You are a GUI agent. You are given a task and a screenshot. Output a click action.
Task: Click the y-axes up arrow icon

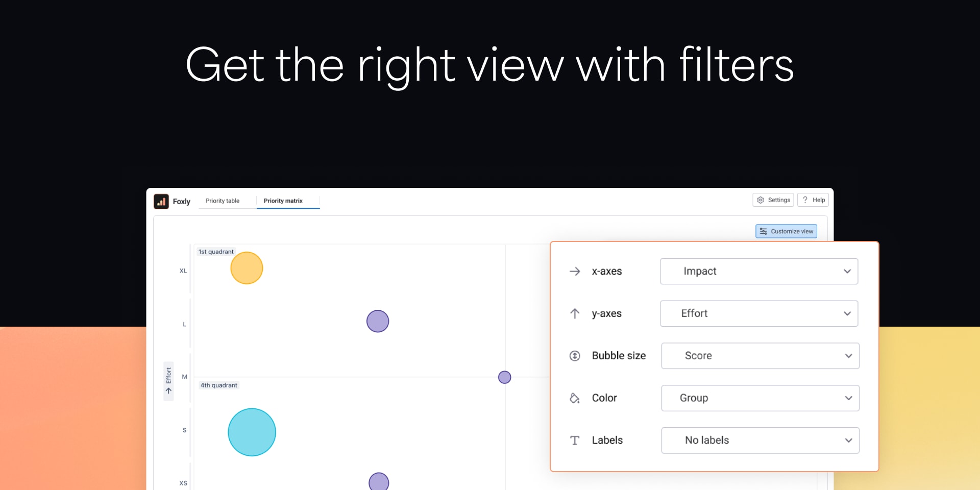[x=575, y=313]
